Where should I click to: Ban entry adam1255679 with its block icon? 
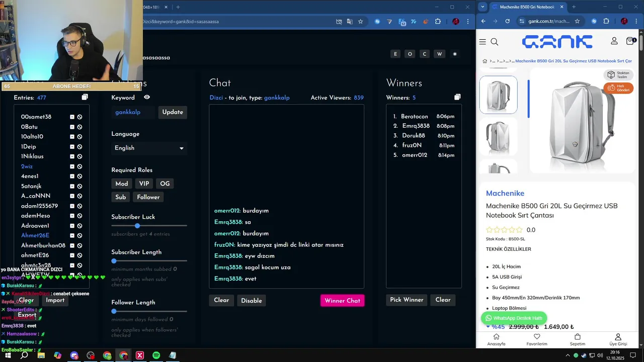pos(79,206)
